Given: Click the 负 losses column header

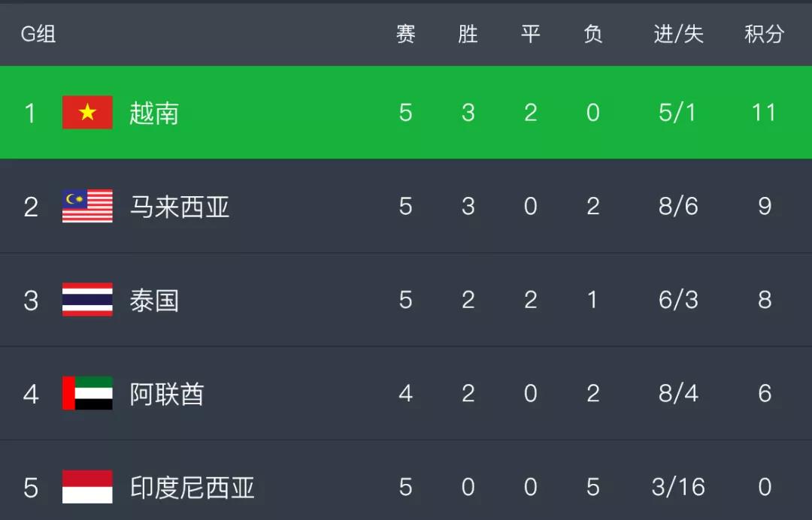Looking at the screenshot, I should (593, 34).
